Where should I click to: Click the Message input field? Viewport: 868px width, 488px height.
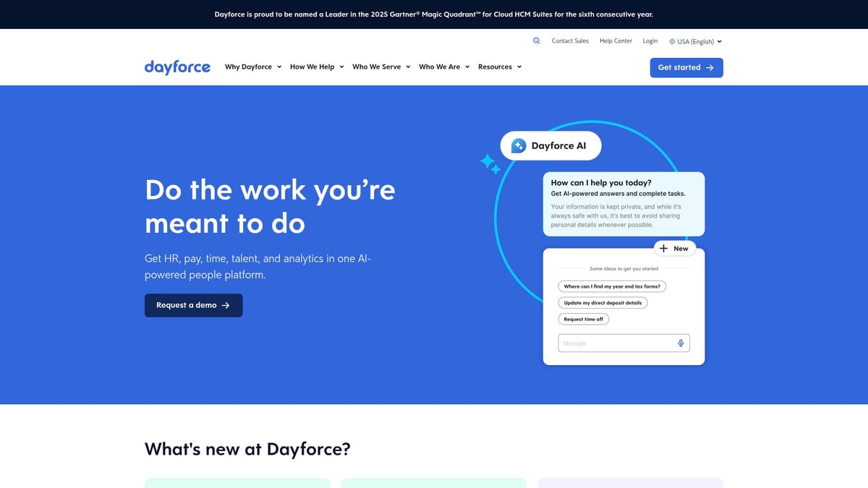(615, 343)
